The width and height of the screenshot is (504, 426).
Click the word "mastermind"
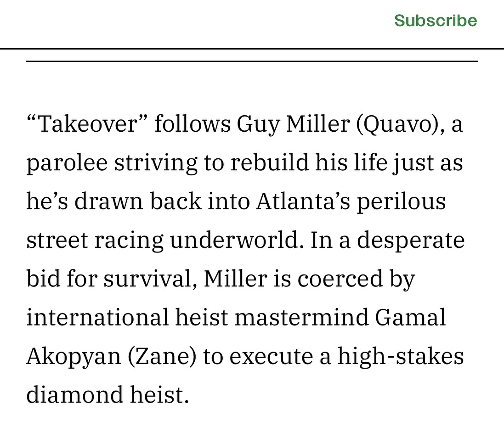click(301, 317)
